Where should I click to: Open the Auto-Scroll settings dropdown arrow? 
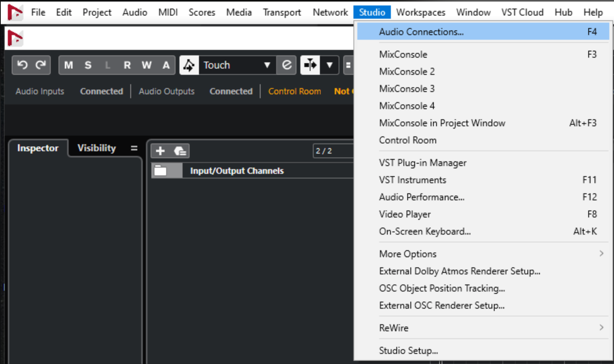pos(330,65)
